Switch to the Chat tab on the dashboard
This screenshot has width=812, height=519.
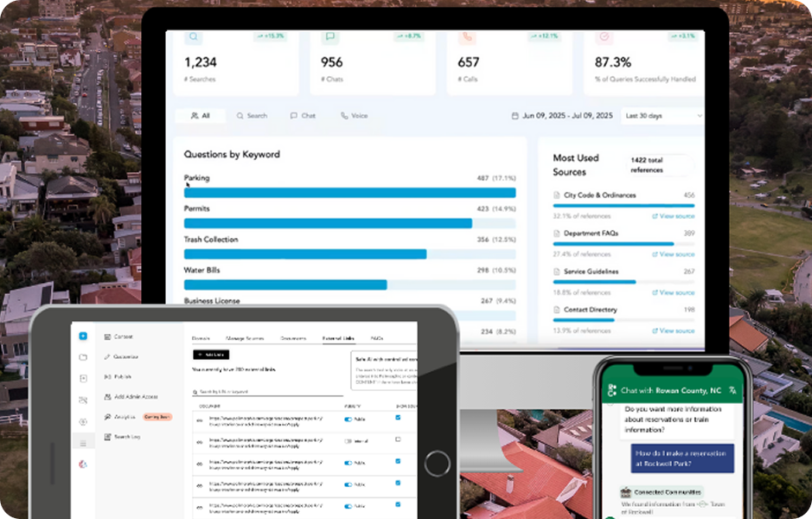tap(303, 116)
